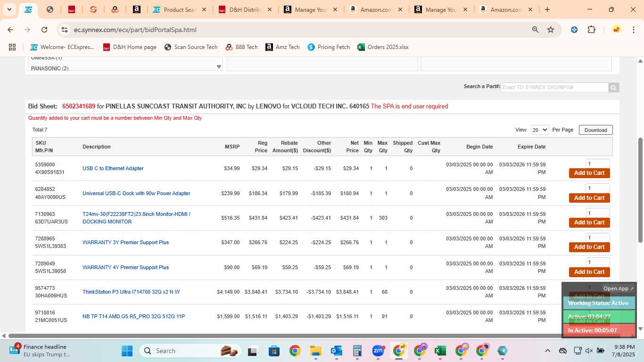Open the Welcome- ECExpress bookmark

click(x=62, y=47)
